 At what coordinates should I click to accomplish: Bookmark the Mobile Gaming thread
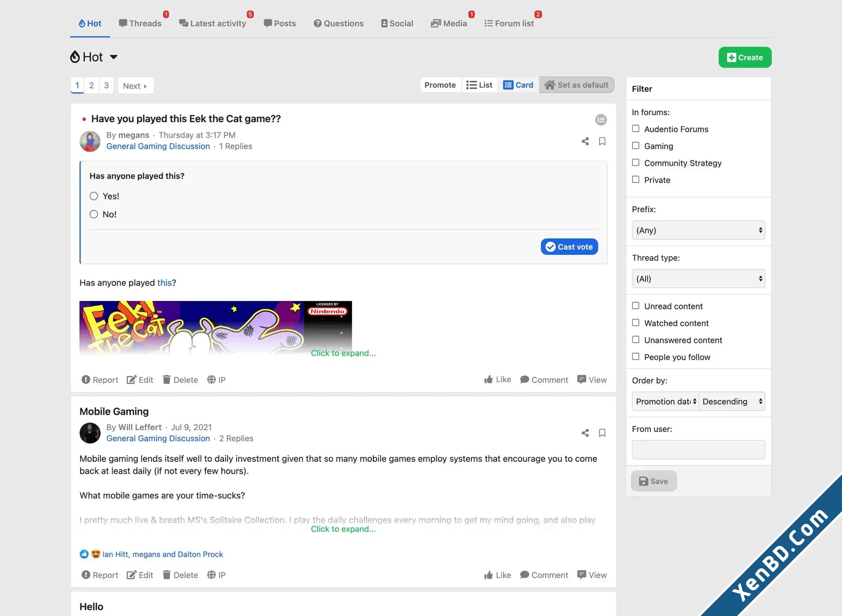602,433
